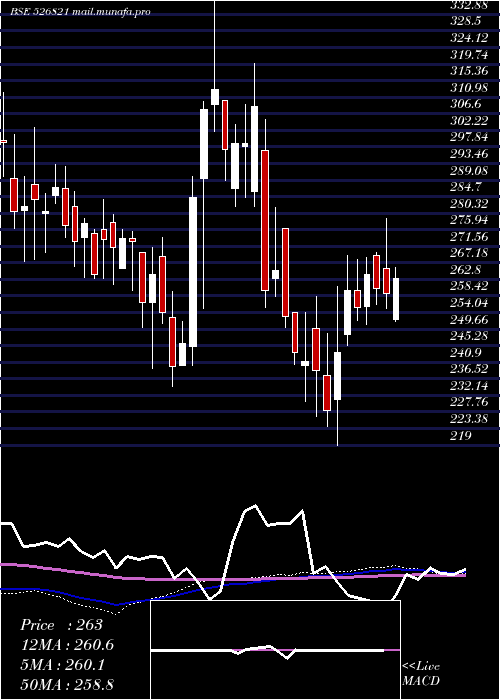Image resolution: width=500 pixels, height=700 pixels.
Task: Click the 319.74 price level label
Action: point(471,54)
